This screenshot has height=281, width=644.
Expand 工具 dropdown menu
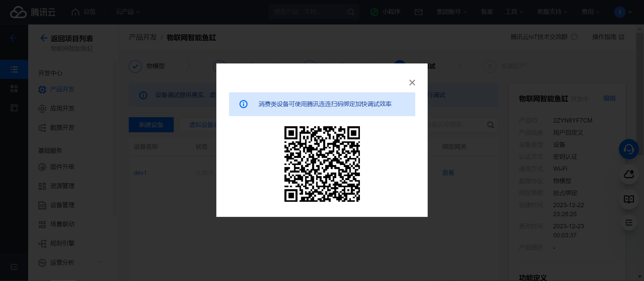(514, 12)
